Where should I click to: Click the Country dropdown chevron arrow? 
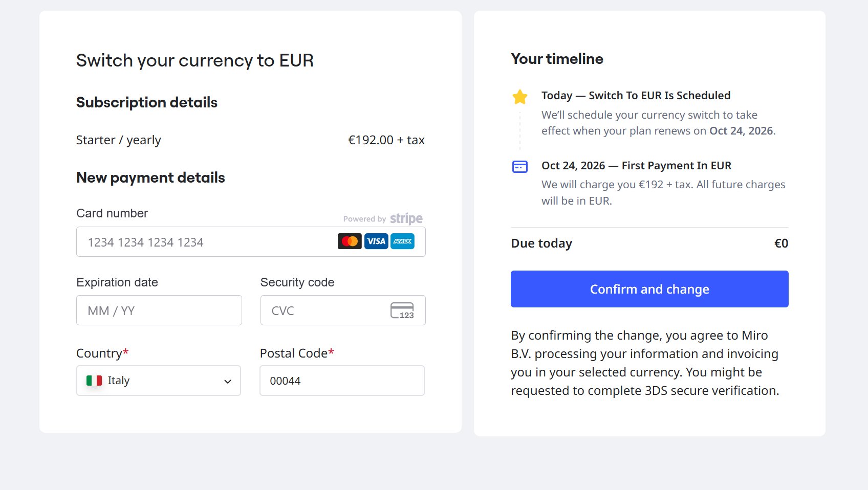(x=228, y=382)
